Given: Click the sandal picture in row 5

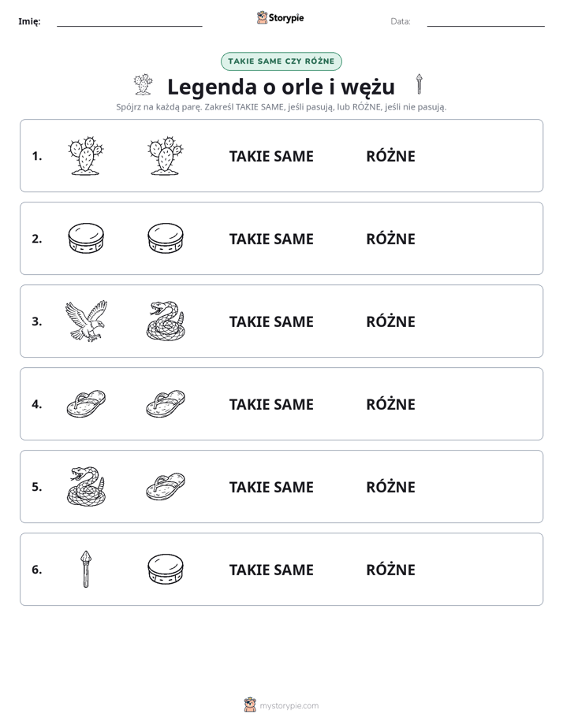Looking at the screenshot, I should point(166,487).
